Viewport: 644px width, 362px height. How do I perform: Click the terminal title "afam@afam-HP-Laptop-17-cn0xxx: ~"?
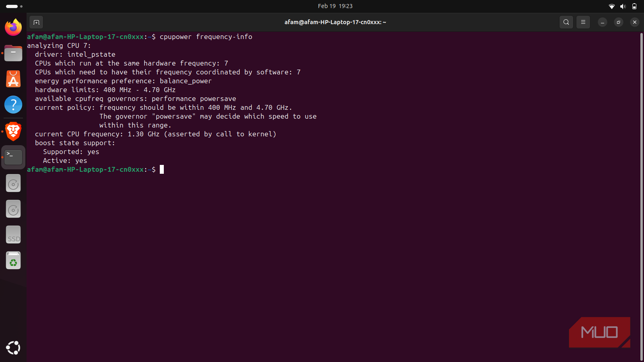[x=335, y=22]
